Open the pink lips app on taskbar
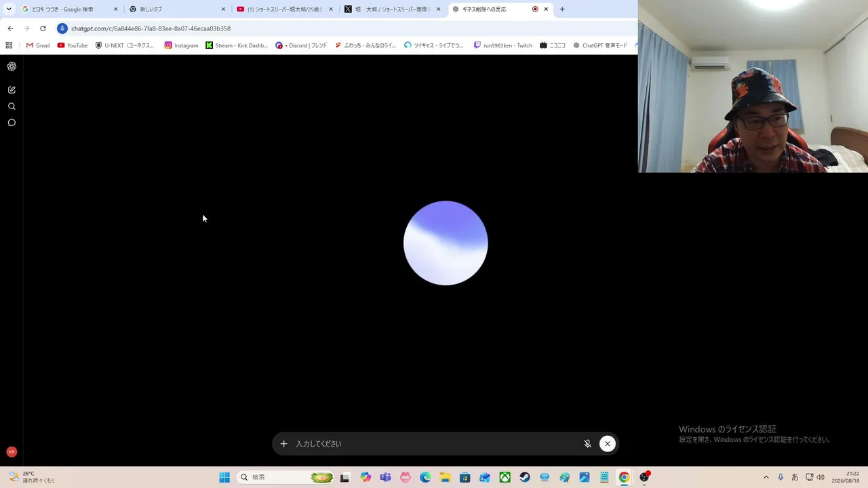Screen dimensions: 868x488 tap(406, 477)
